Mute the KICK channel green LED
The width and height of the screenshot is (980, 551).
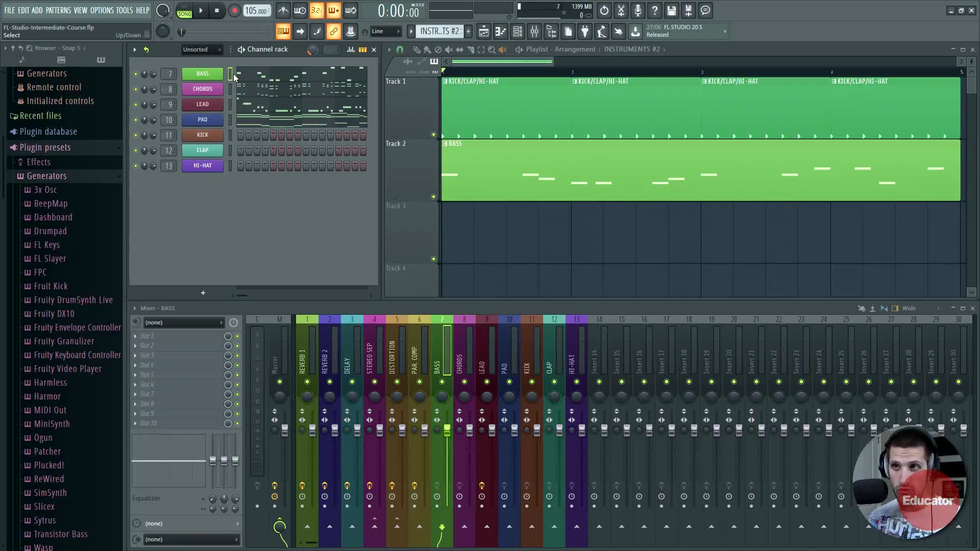pos(135,135)
